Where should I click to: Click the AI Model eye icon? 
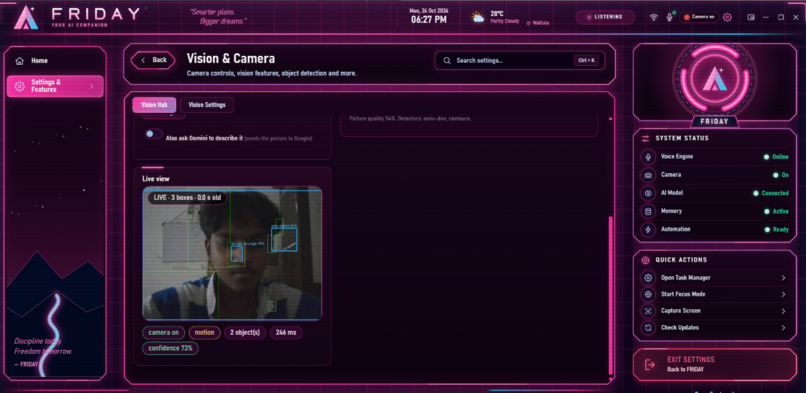coord(648,193)
